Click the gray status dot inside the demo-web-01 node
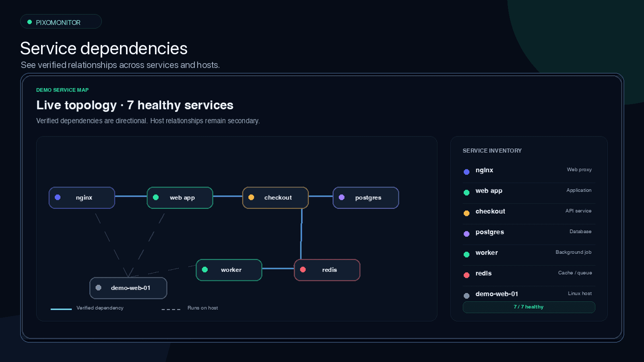 (99, 288)
